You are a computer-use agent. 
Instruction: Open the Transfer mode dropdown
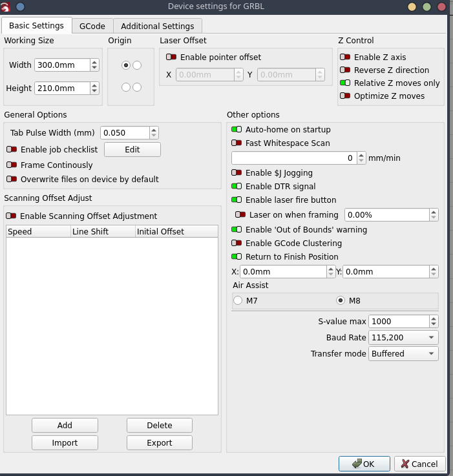[x=403, y=354]
